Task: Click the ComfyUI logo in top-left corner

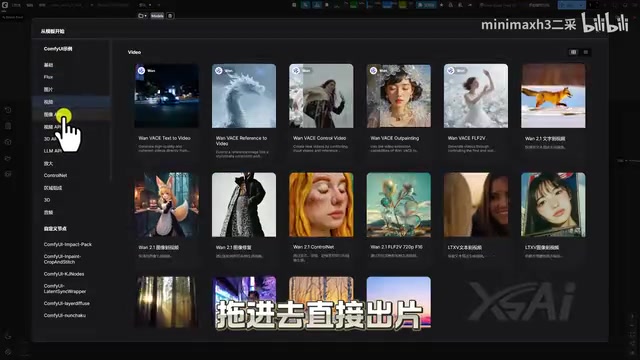Action: (x=5, y=5)
